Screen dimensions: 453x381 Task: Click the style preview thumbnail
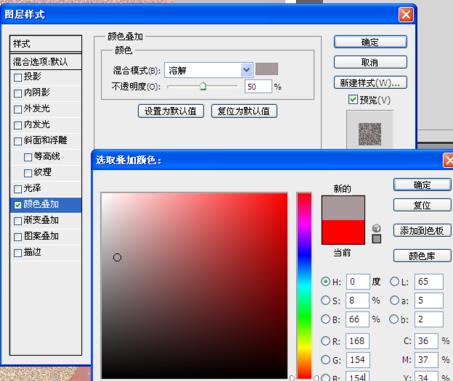[370, 134]
